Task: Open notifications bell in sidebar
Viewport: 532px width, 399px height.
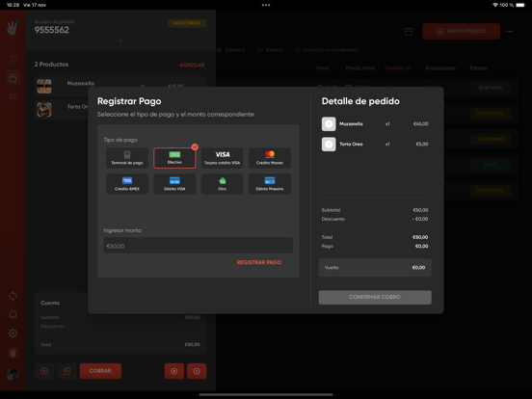Action: click(x=13, y=314)
